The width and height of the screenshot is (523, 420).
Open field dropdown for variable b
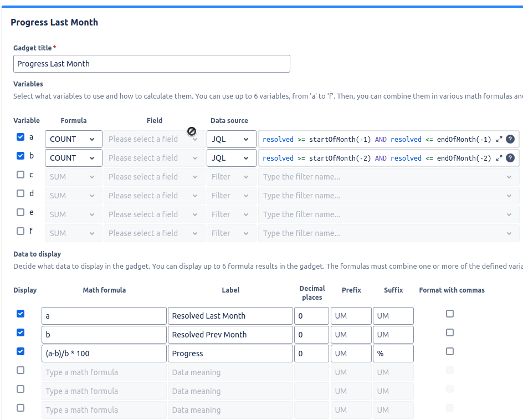pos(155,158)
